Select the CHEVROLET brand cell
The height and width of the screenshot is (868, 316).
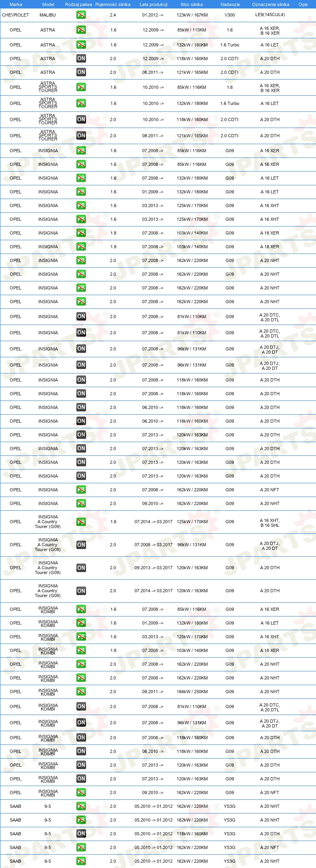(15, 15)
